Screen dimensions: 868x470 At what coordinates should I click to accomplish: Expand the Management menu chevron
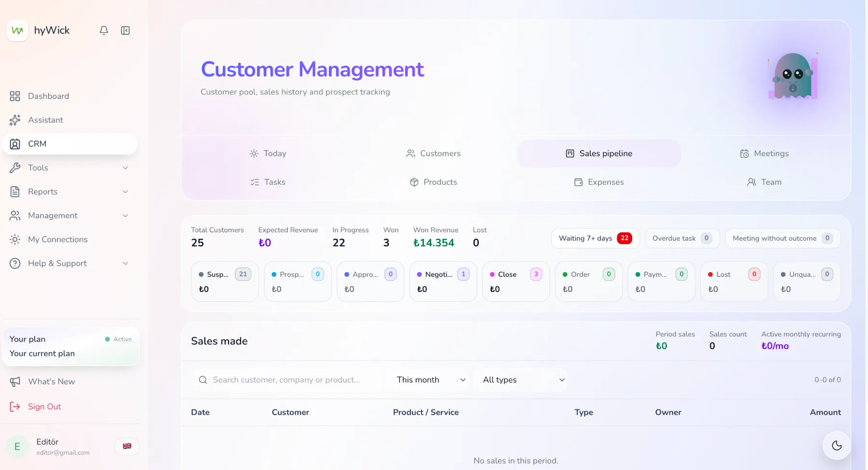pyautogui.click(x=125, y=216)
